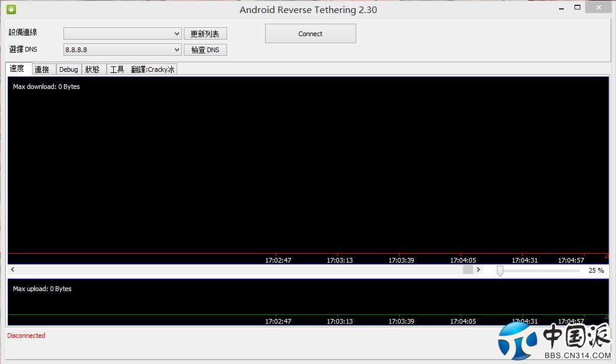Image resolution: width=616 pixels, height=364 pixels.
Task: Click the zoom slider handle at 25 %
Action: (x=500, y=270)
